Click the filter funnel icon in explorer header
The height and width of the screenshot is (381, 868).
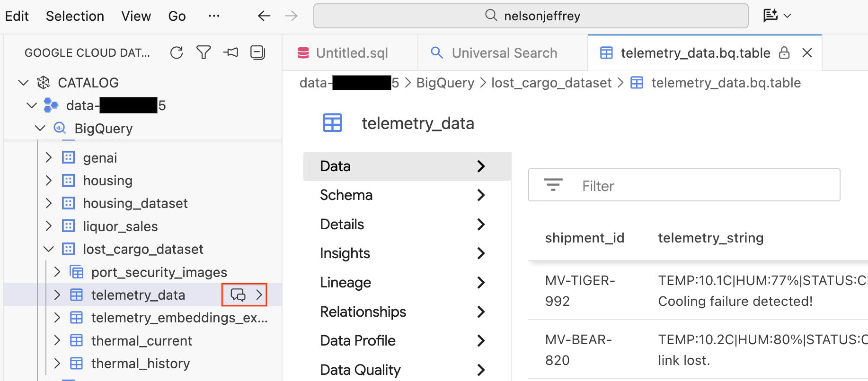pos(204,52)
